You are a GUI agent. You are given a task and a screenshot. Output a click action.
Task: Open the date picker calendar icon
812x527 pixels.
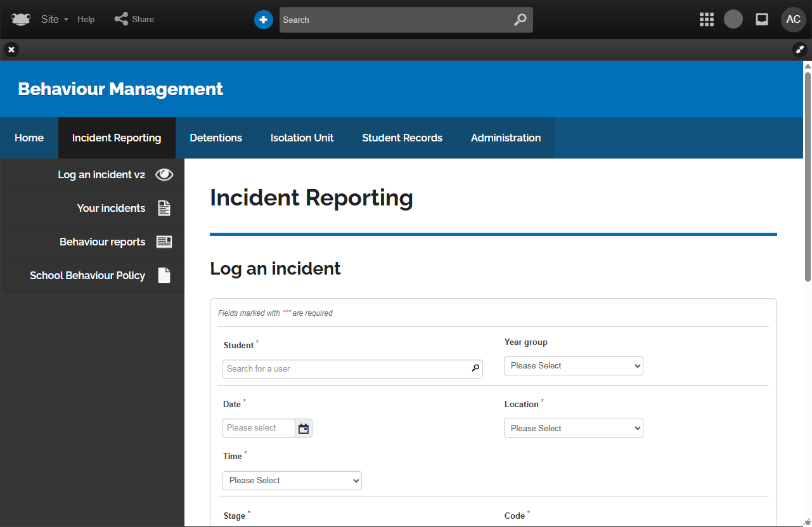tap(304, 429)
